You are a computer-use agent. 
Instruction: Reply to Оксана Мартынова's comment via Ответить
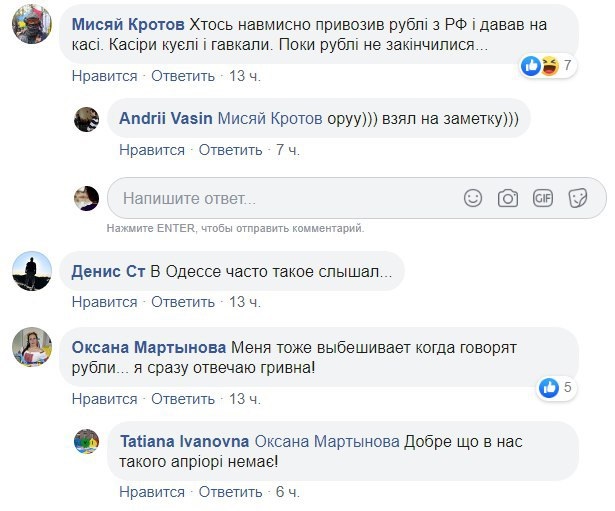click(x=183, y=399)
